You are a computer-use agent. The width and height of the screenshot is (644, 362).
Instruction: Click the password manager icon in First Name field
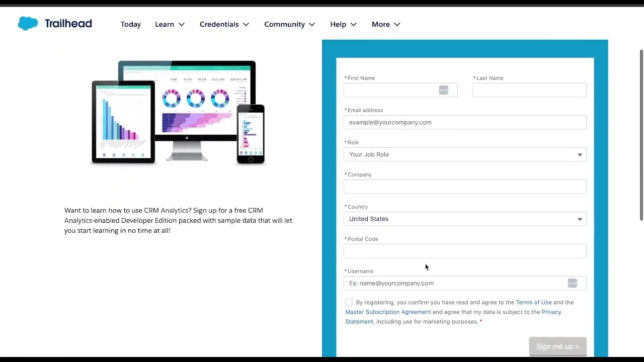(443, 90)
